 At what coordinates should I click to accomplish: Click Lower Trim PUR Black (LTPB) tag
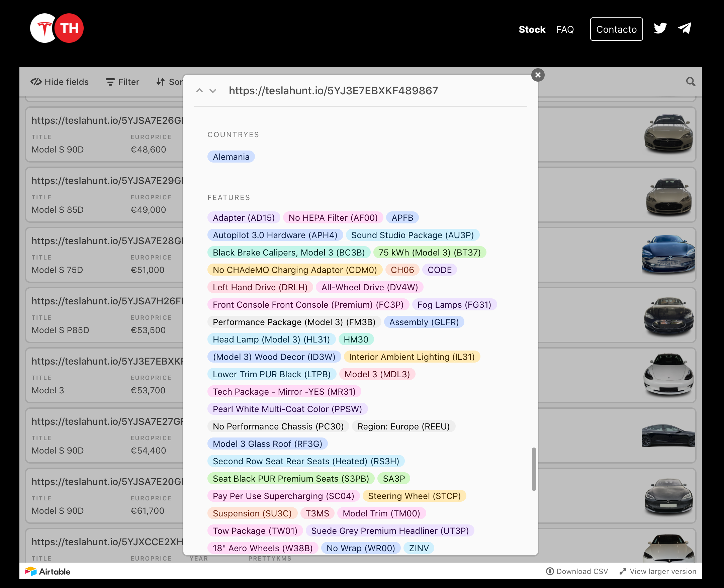tap(272, 374)
